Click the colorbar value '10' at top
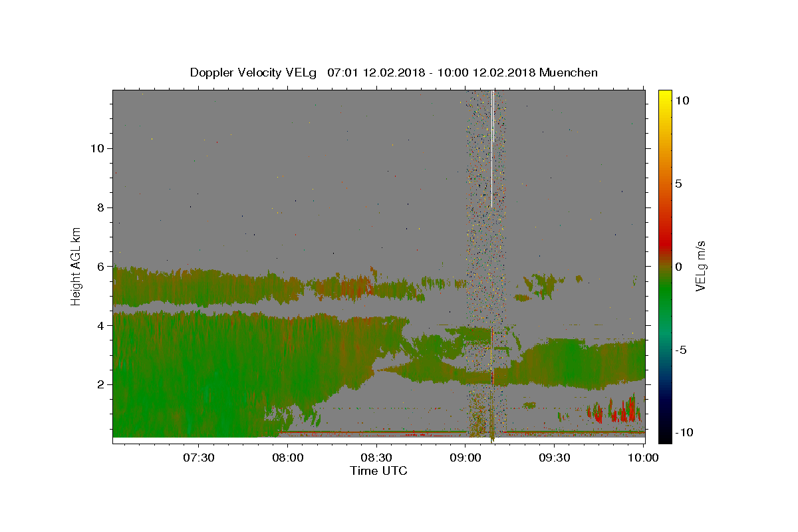This screenshot has width=798, height=532. coord(682,100)
